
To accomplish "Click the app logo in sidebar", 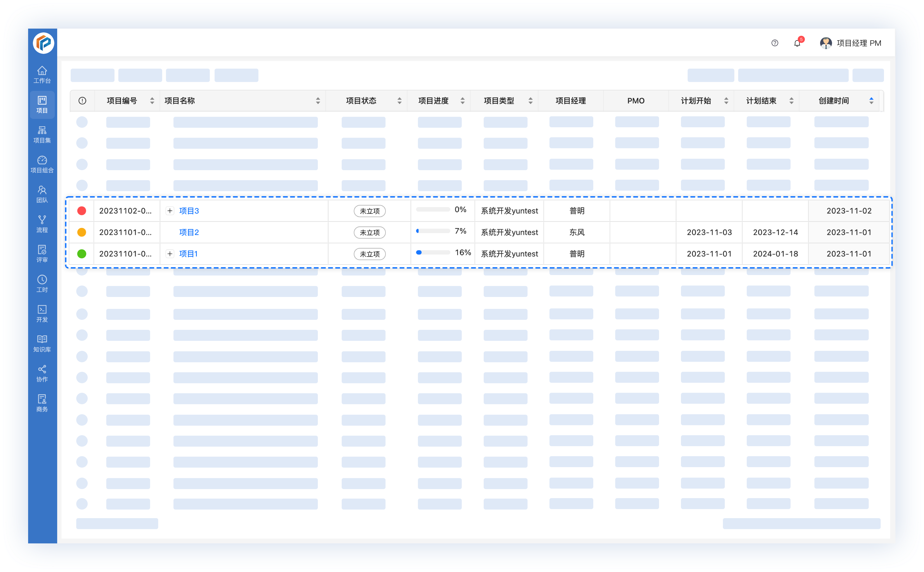I will point(43,43).
